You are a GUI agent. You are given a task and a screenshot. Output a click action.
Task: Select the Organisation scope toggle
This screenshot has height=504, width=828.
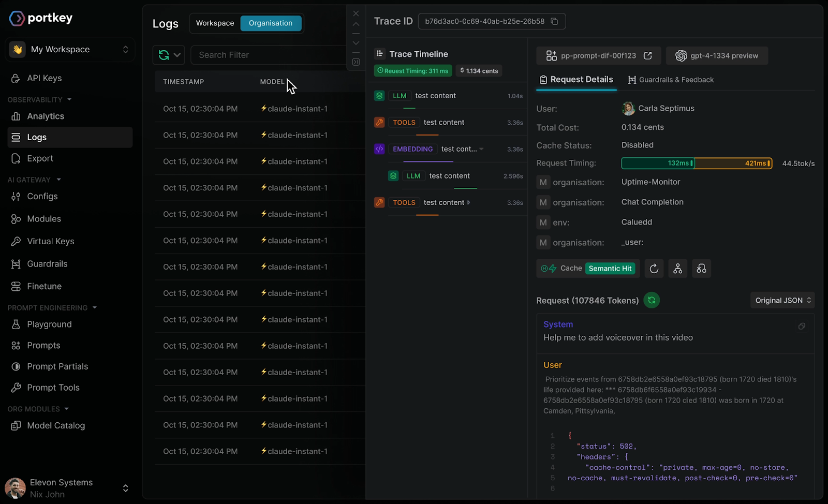click(271, 23)
